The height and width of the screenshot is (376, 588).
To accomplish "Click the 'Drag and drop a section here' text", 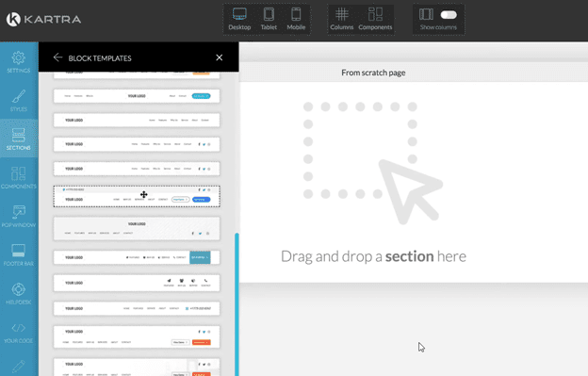I will pos(373,256).
